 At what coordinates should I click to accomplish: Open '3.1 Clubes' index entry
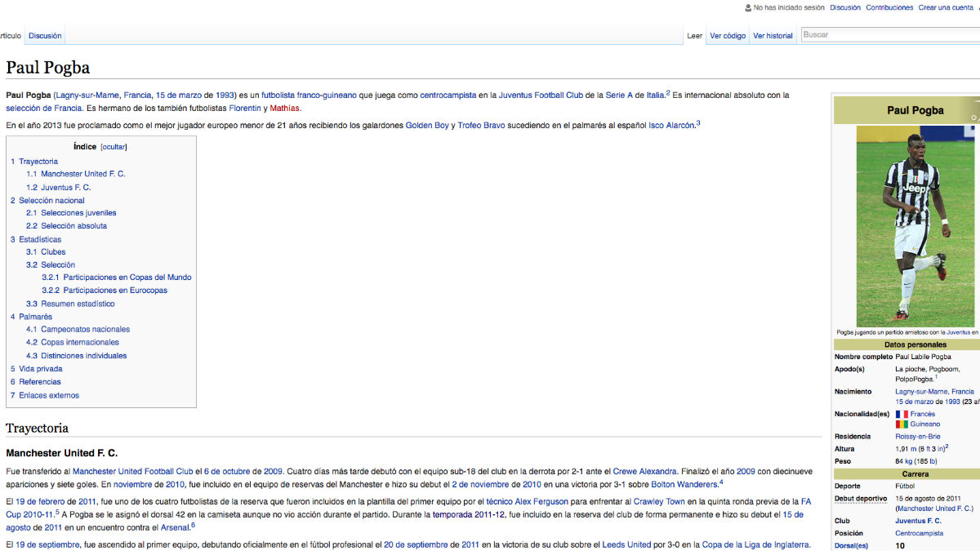point(46,252)
